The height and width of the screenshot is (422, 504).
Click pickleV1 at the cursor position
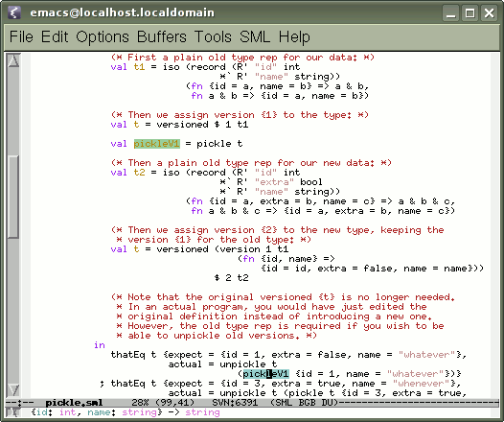click(265, 374)
